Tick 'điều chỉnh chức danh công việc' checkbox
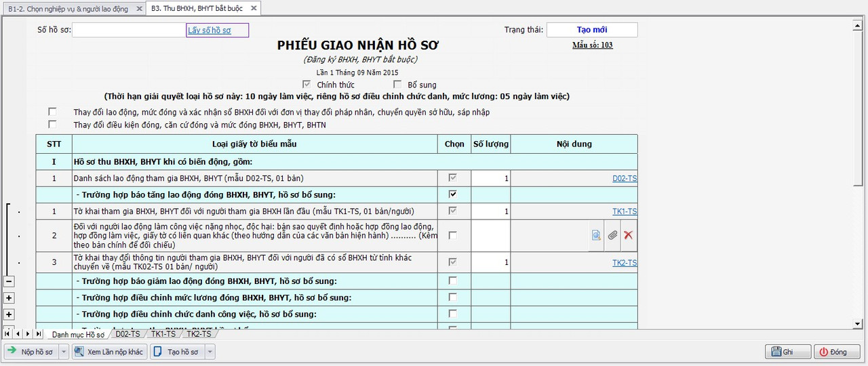 pos(453,314)
